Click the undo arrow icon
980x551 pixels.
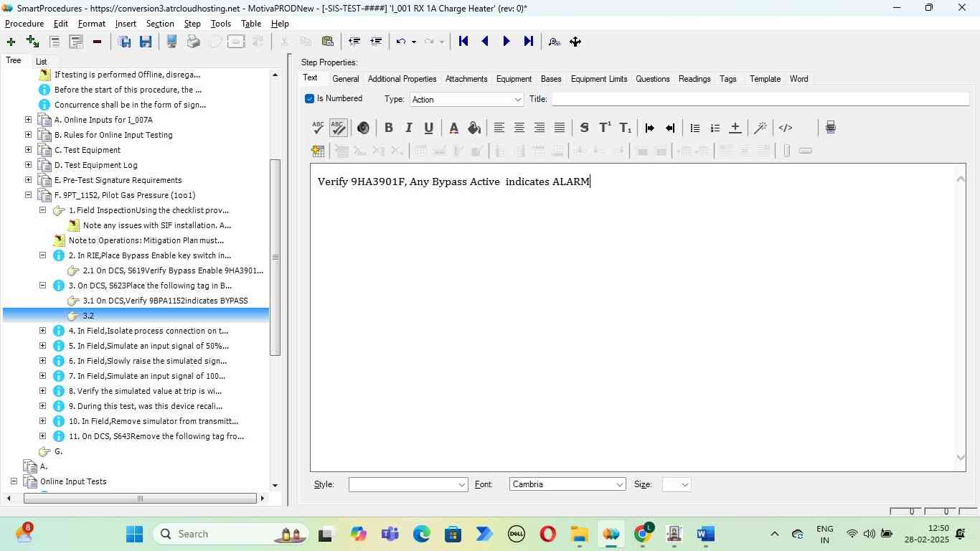[x=401, y=42]
